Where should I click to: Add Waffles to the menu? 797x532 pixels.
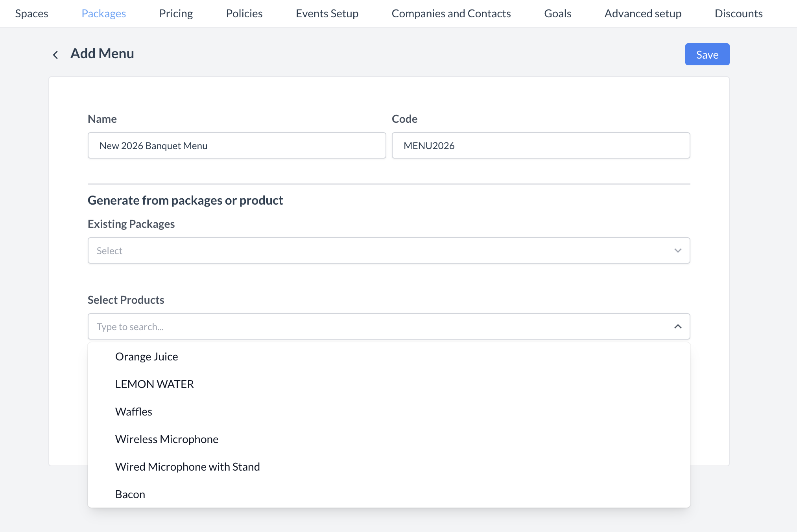coord(133,412)
